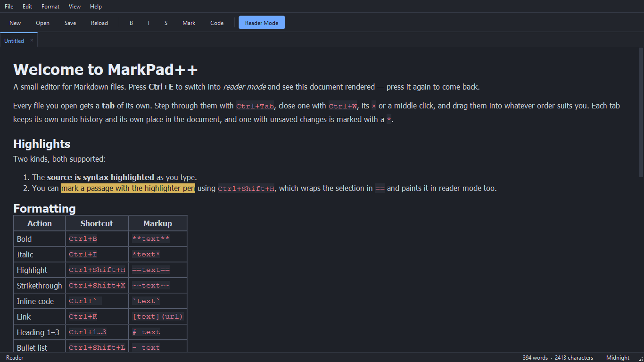Click the Strikethrough table cell

(40, 286)
